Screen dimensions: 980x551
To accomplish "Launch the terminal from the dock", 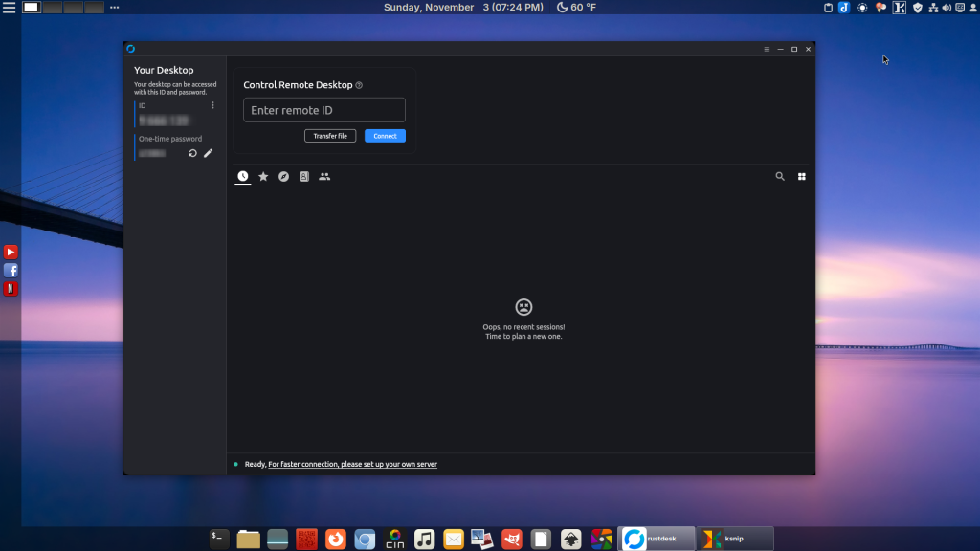I will point(219,539).
